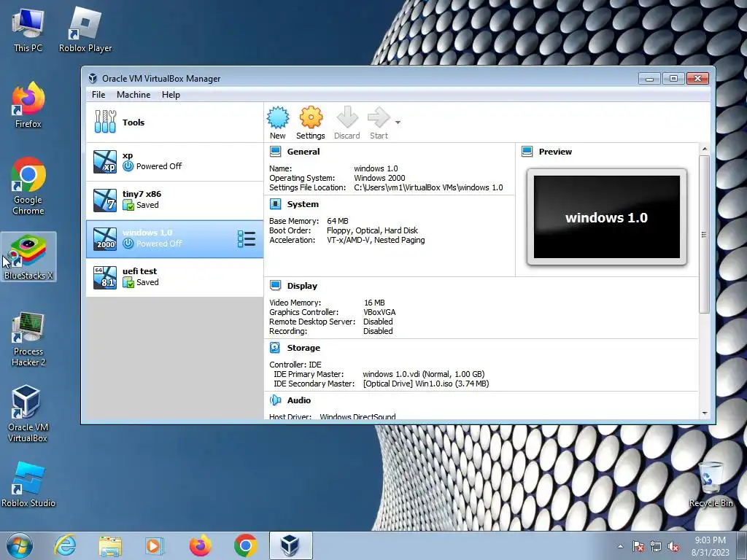This screenshot has width=747, height=560.
Task: Click the details pane scroll down arrow
Action: point(705,413)
